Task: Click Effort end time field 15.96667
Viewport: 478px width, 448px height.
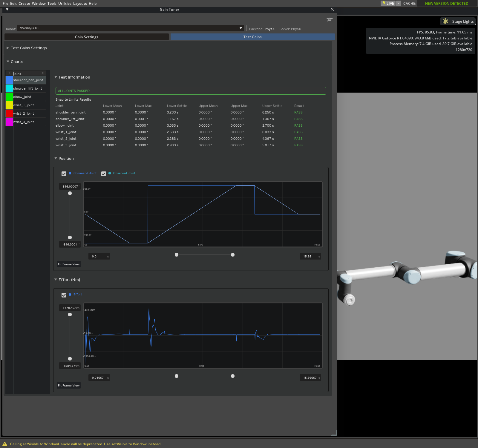Action: (x=310, y=378)
